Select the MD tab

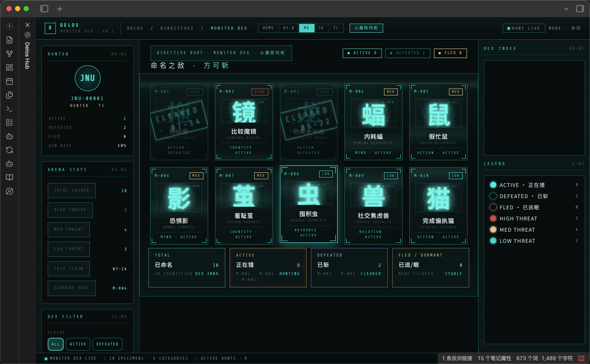point(307,28)
